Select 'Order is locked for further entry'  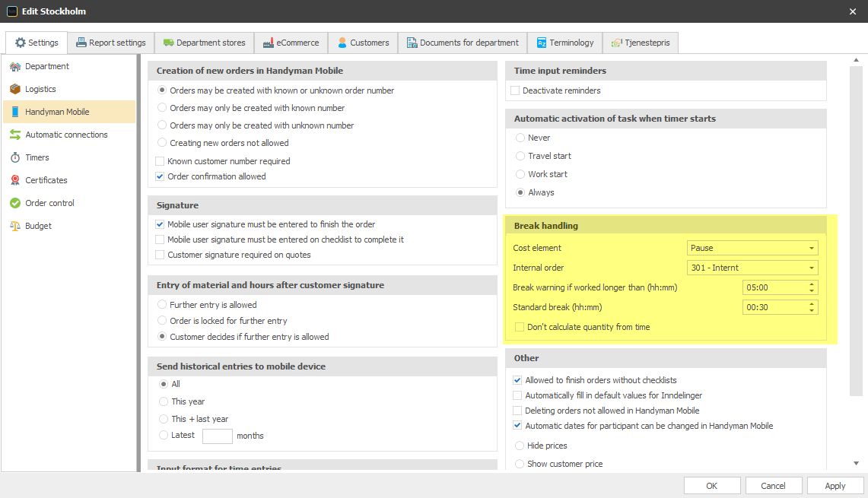(162, 320)
